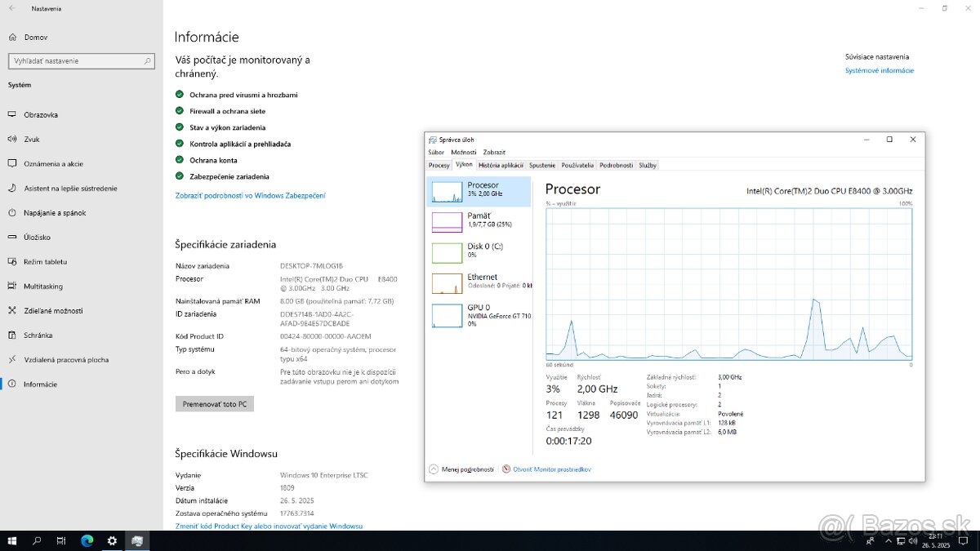This screenshot has width=980, height=551.
Task: Click the Systémové informácie link
Action: 880,71
